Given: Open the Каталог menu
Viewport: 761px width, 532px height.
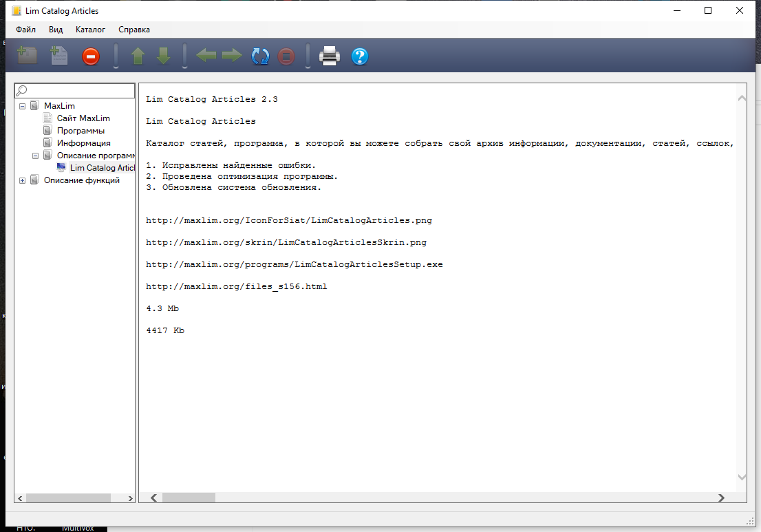Looking at the screenshot, I should [x=90, y=30].
